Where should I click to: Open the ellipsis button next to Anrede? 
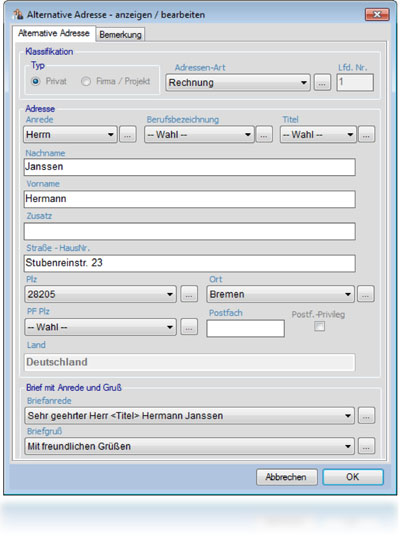[x=127, y=135]
